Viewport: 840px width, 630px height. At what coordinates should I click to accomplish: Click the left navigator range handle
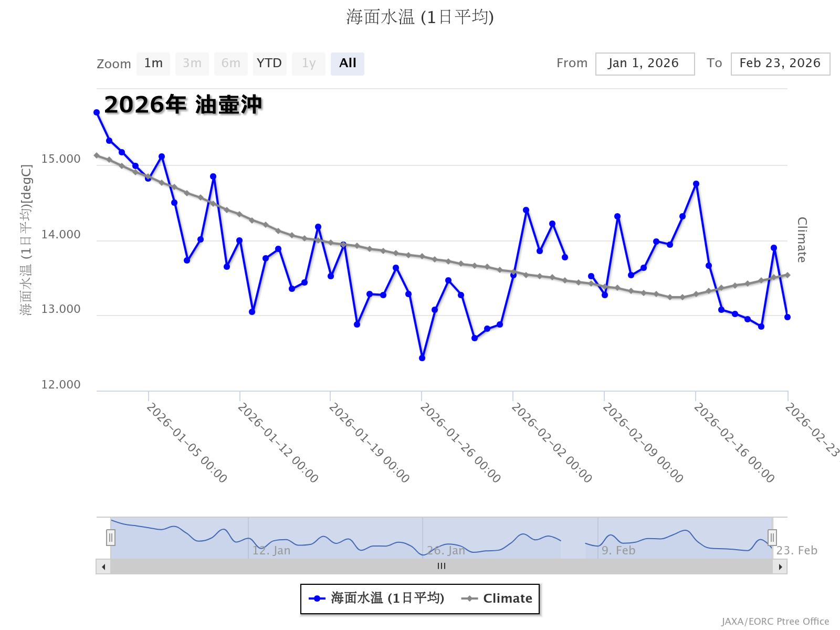(x=111, y=538)
